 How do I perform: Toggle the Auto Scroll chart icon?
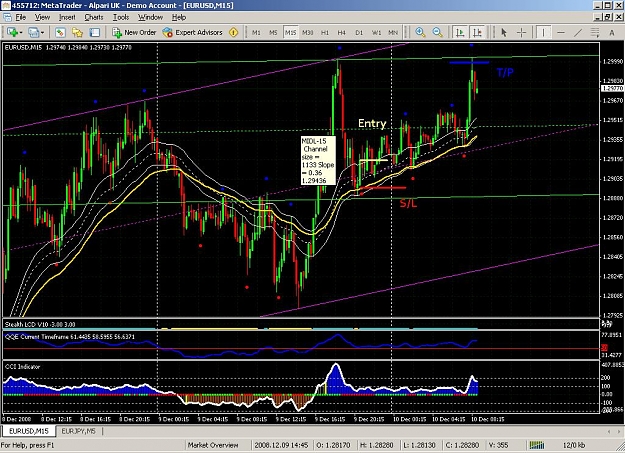[460, 32]
